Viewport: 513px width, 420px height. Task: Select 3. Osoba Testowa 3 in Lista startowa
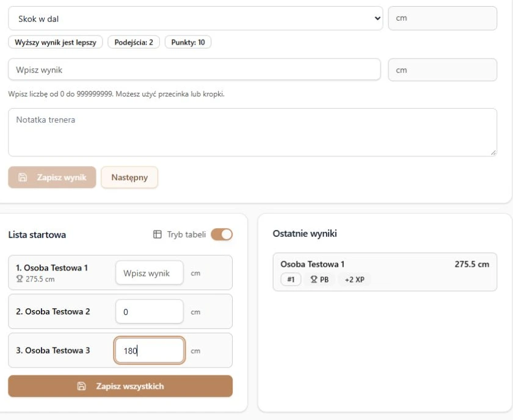[53, 350]
